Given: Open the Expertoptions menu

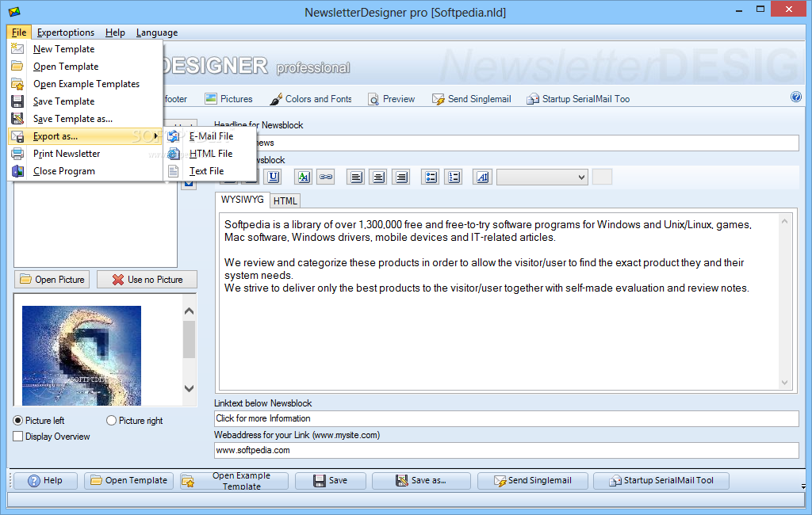Looking at the screenshot, I should coord(66,32).
